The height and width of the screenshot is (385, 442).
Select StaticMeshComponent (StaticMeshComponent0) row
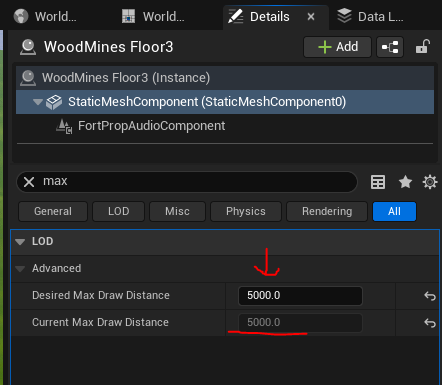point(225,102)
